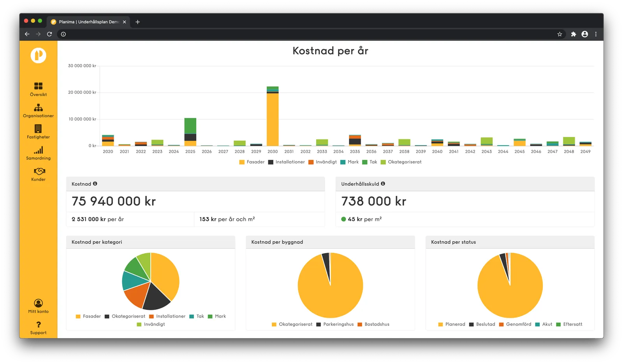Open the browser extensions puzzle icon
Image resolution: width=623 pixels, height=364 pixels.
click(x=574, y=34)
